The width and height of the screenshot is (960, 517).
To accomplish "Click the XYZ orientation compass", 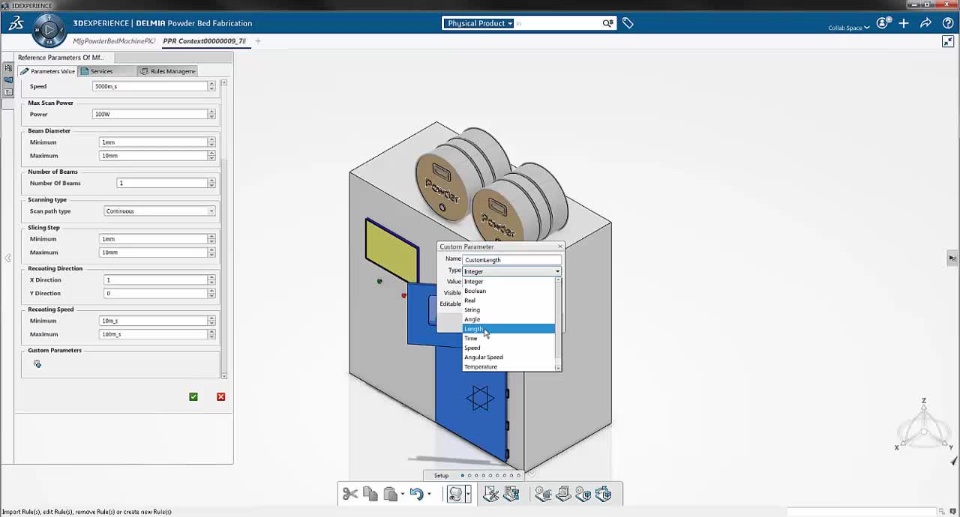I will pyautogui.click(x=924, y=426).
